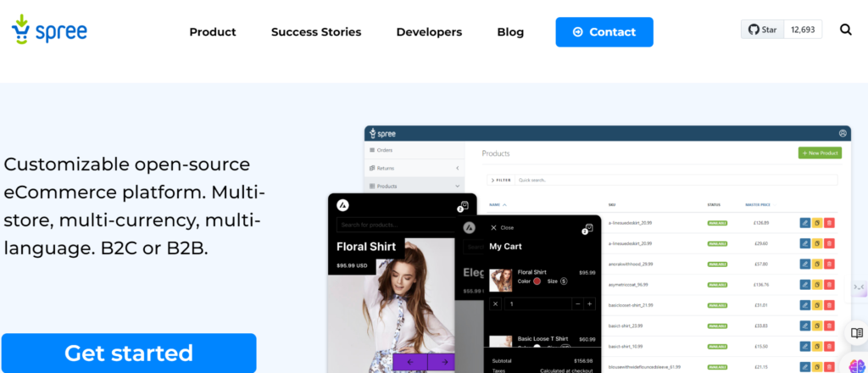868x373 pixels.
Task: Select size S option for Floral Shirt
Action: tap(564, 281)
